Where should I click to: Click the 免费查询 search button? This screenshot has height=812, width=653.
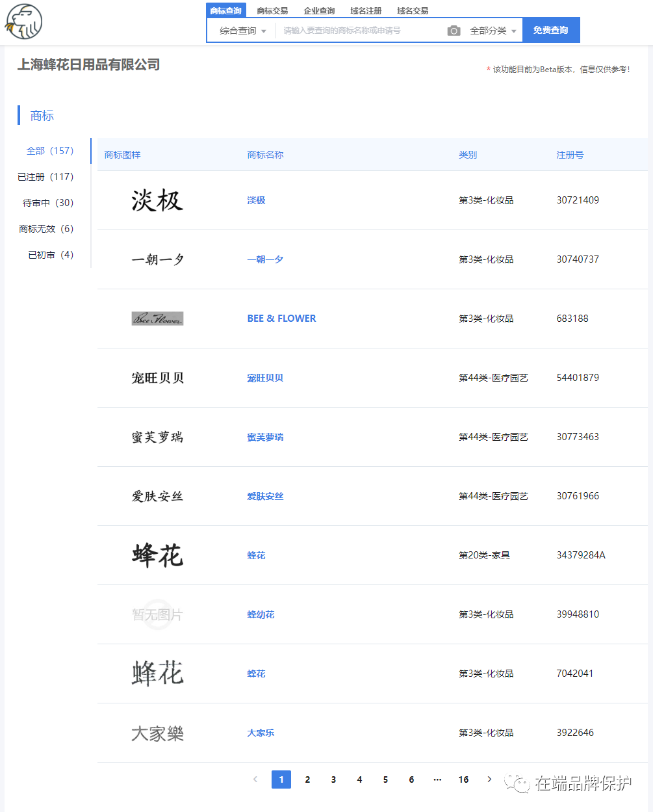[551, 30]
